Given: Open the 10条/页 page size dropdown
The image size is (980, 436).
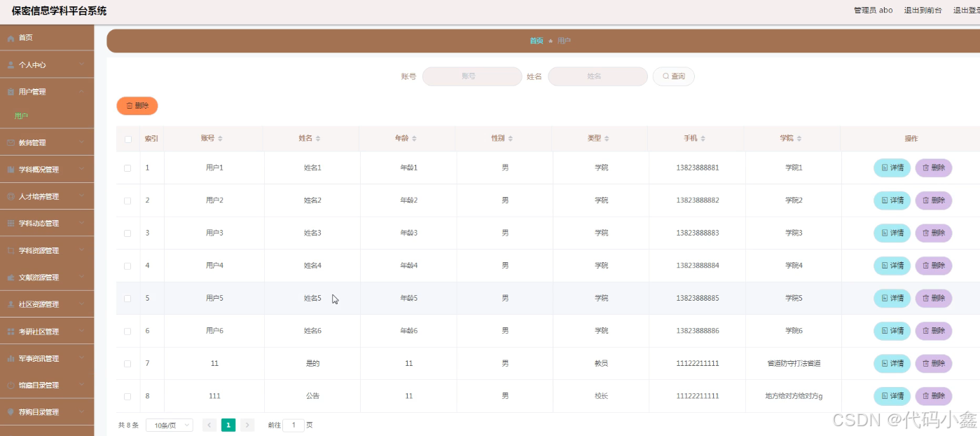Looking at the screenshot, I should point(170,425).
